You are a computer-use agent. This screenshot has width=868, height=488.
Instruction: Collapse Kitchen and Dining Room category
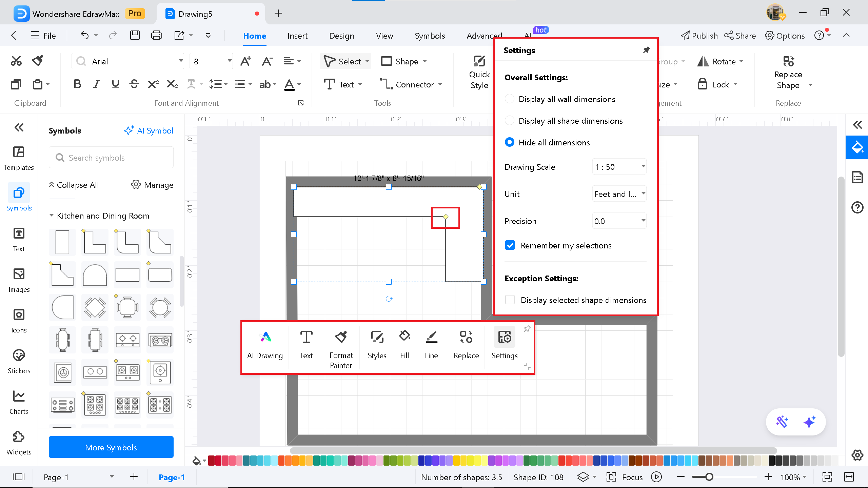coord(52,216)
